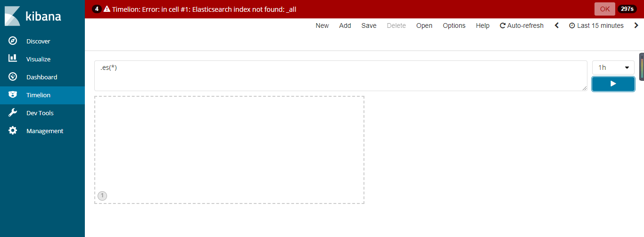Go to Visualize text label
This screenshot has height=237, width=644.
pyautogui.click(x=38, y=59)
